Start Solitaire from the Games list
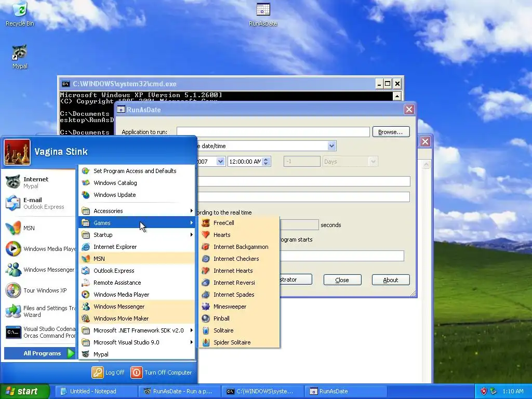Image resolution: width=532 pixels, height=399 pixels. (x=240, y=330)
